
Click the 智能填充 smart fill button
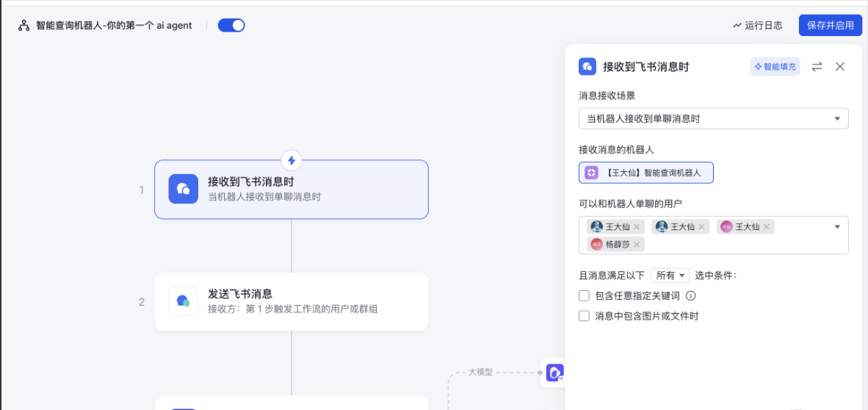coord(775,67)
